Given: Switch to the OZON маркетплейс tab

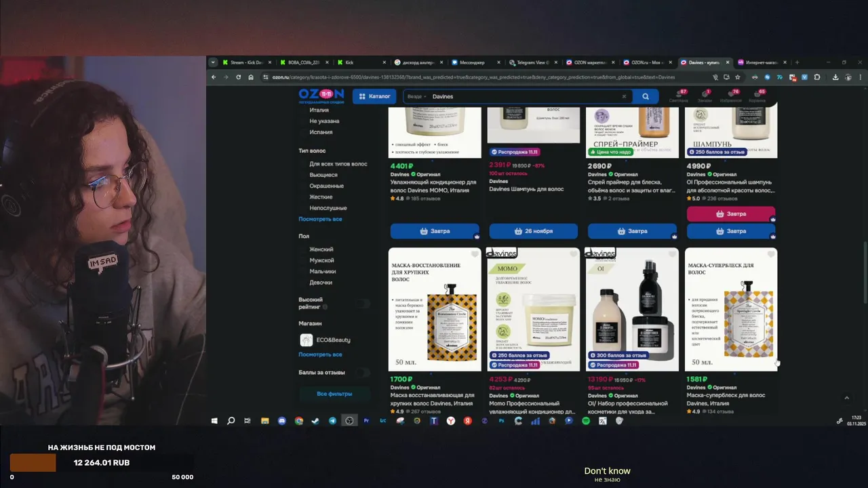Looking at the screenshot, I should coord(591,62).
